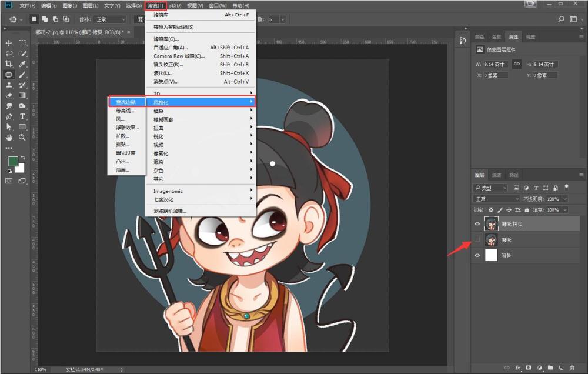This screenshot has height=374, width=588.
Task: Set the background color swatch
Action: [x=21, y=169]
